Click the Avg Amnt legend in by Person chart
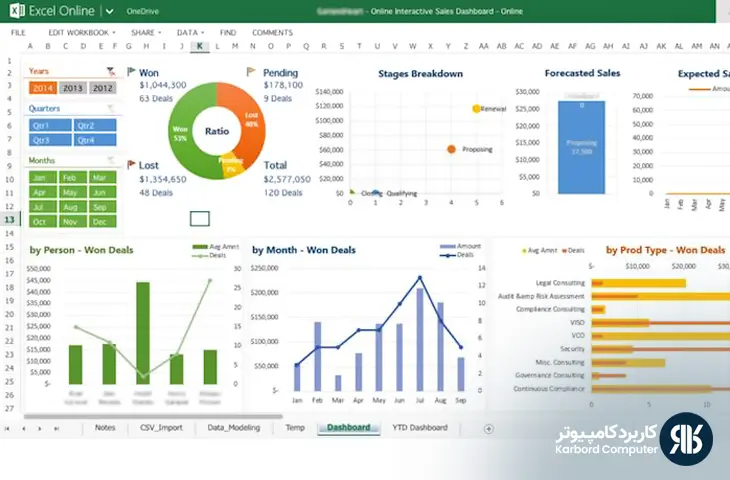This screenshot has width=730, height=480. [x=216, y=247]
